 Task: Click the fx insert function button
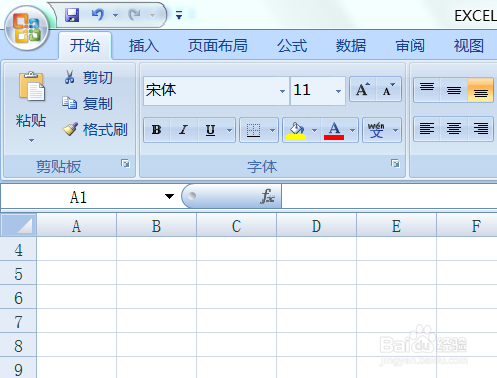268,196
